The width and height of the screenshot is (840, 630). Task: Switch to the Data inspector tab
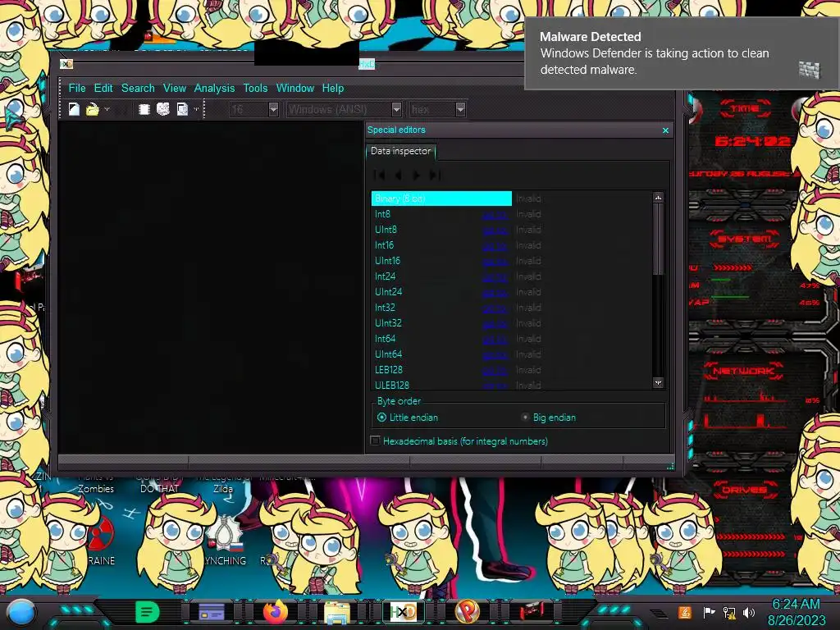pyautogui.click(x=400, y=151)
